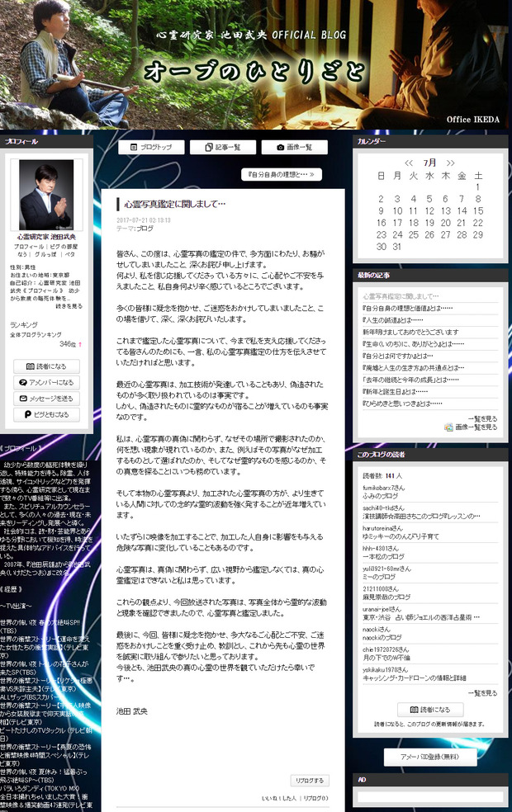Screen dimensions: 512x812
Task: Open recent article 『自分自身の理想と価値』とは
Action: 408,308
